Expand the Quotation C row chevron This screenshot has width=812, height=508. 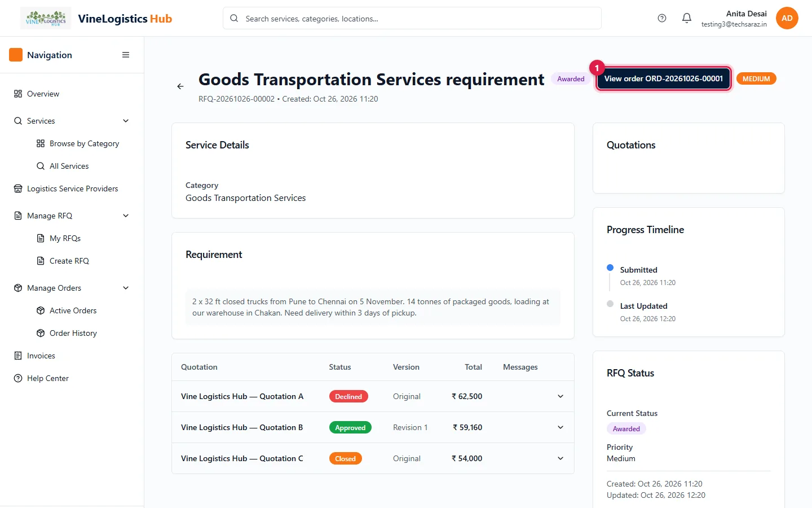[561, 458]
